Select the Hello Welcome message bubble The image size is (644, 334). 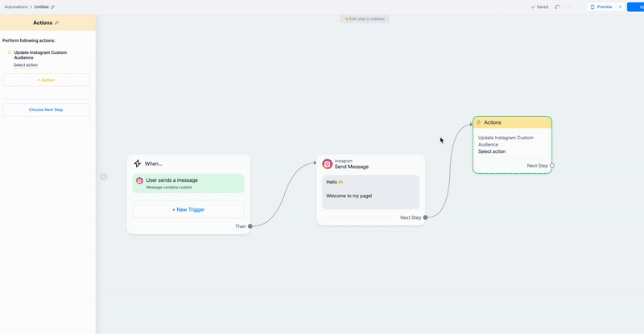tap(371, 192)
